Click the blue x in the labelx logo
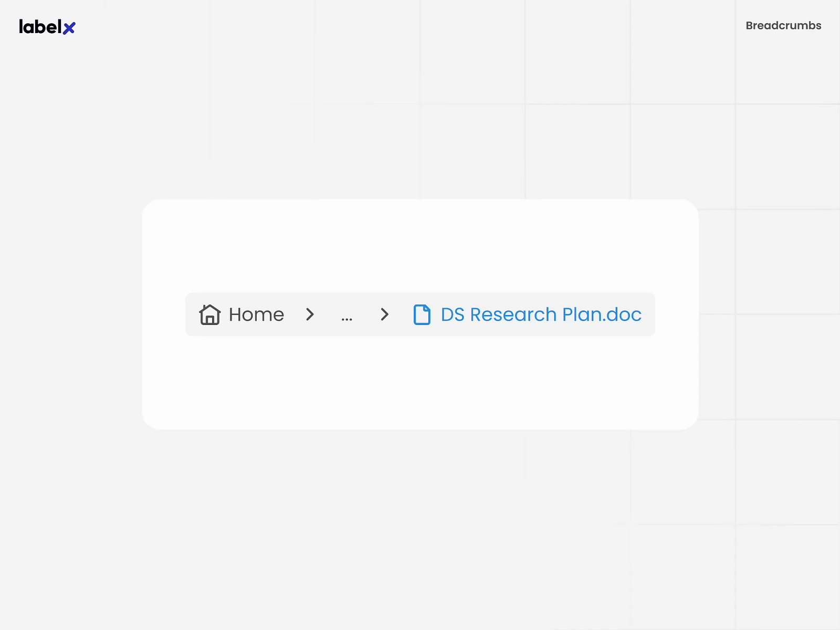The image size is (840, 630). [70, 27]
